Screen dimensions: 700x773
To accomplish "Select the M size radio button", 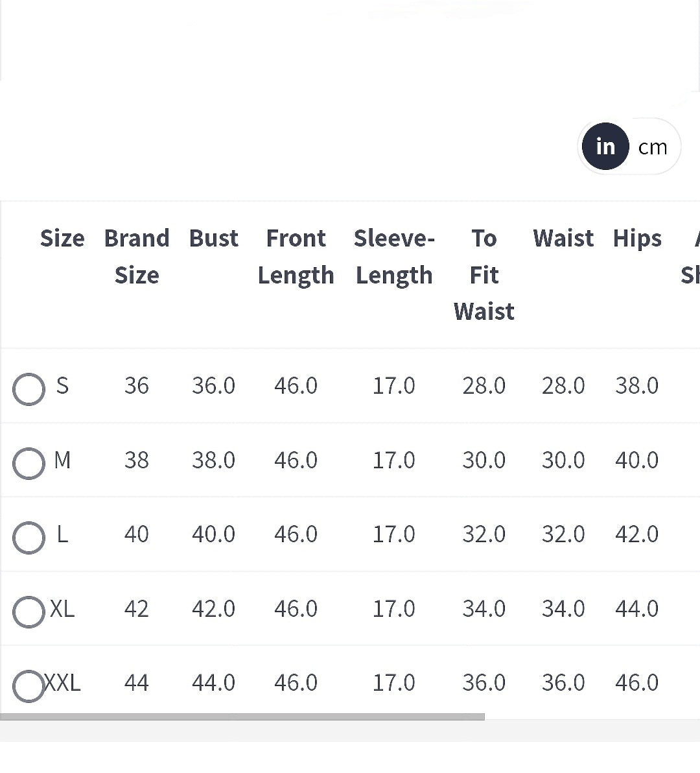I will click(29, 464).
